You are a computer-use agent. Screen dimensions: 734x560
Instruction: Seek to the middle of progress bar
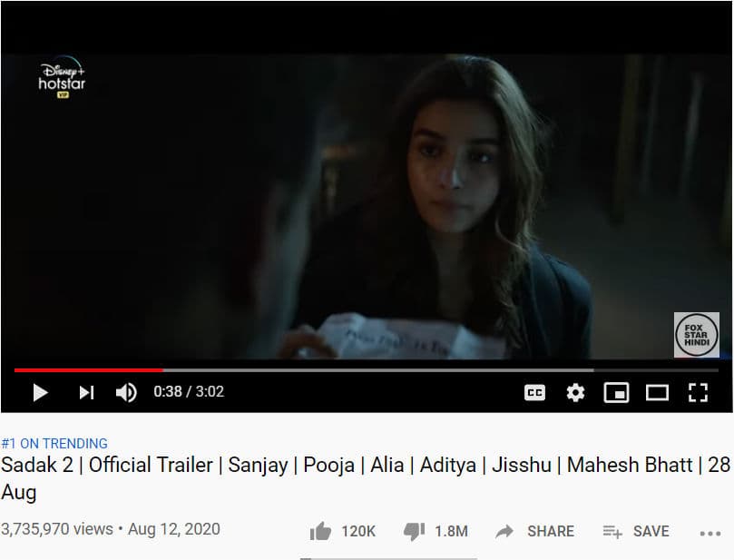coord(367,370)
